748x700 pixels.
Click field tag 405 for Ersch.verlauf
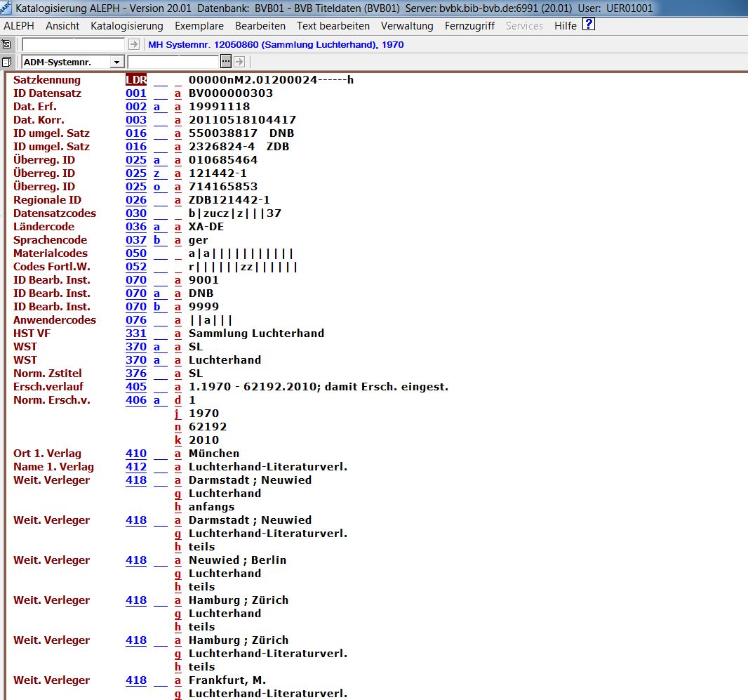136,387
